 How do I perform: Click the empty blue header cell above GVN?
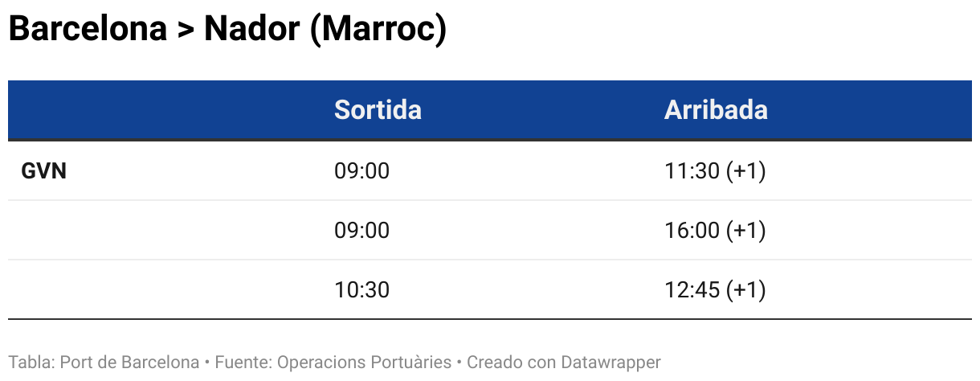[161, 110]
